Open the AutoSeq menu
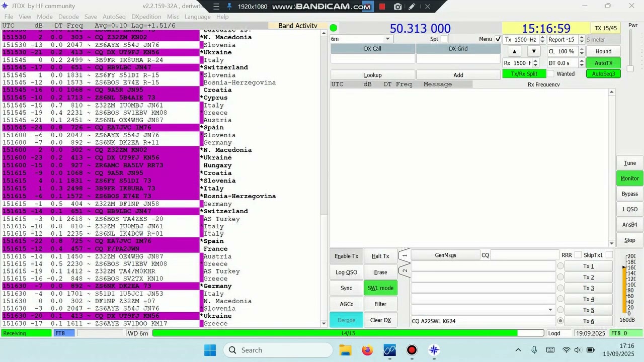 click(114, 17)
